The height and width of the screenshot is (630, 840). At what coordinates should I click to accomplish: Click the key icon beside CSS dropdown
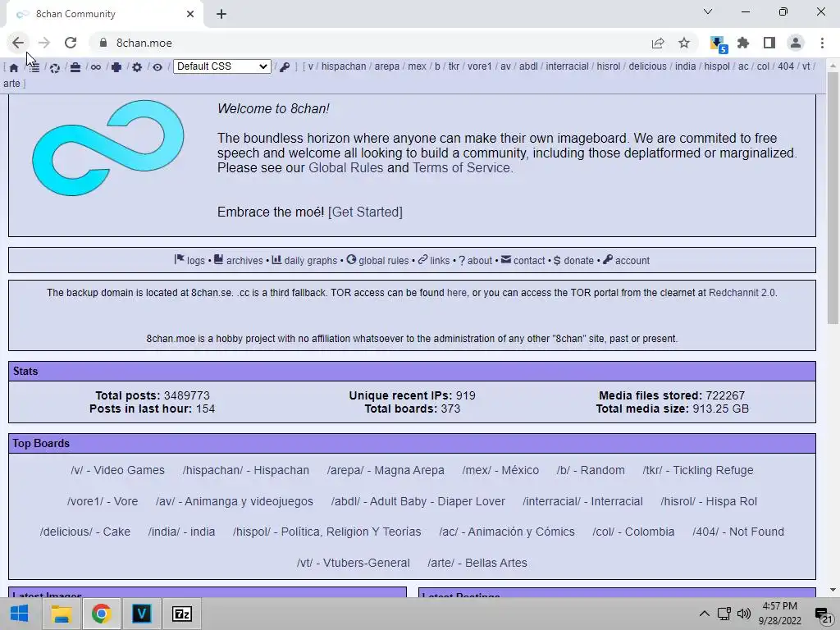[x=285, y=67]
